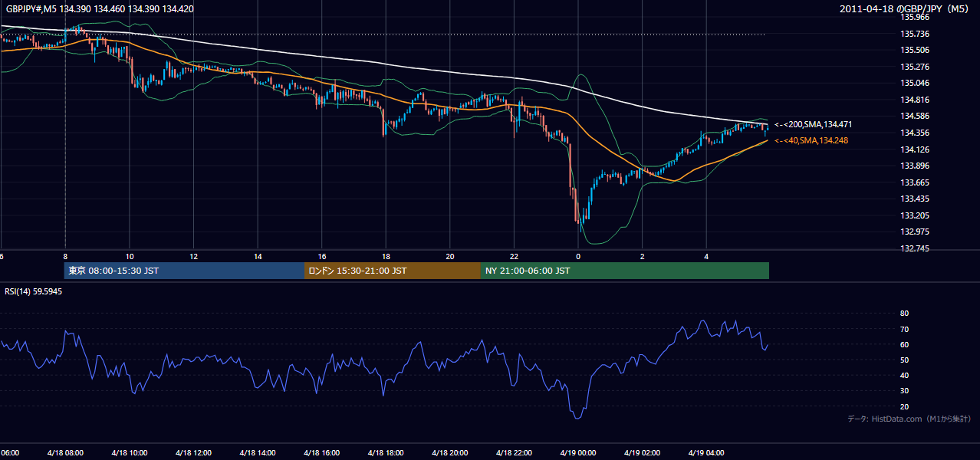
Task: Select the '2011-04-18 のGBP/JPY（M5）' chart title
Action: point(906,8)
